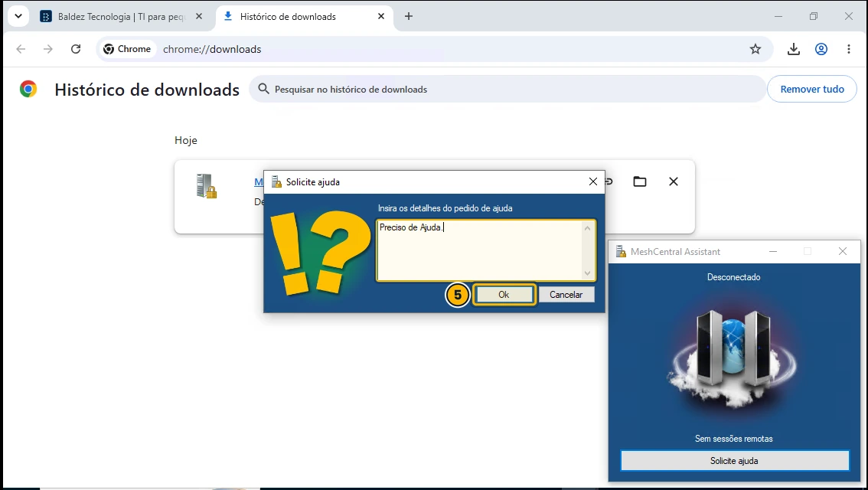Open the Chrome downloads toolbar button
Viewport: 868px width, 490px height.
click(793, 49)
